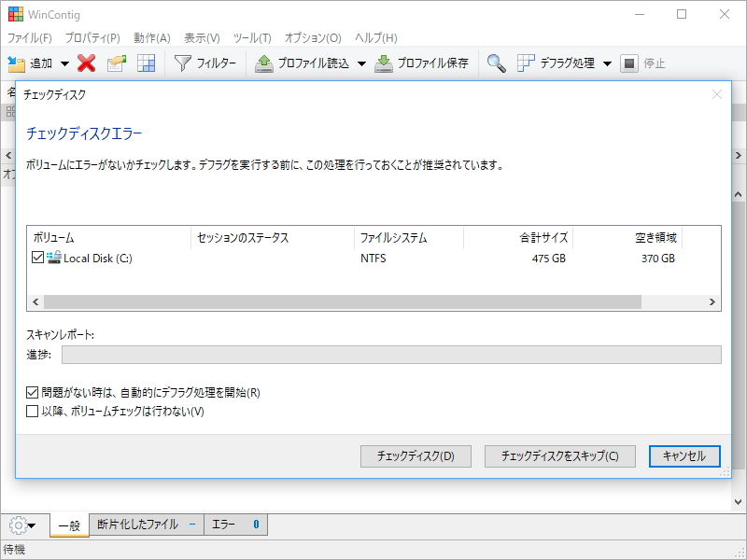Click the WinContig app icon in title bar
747x560 pixels.
click(x=16, y=14)
